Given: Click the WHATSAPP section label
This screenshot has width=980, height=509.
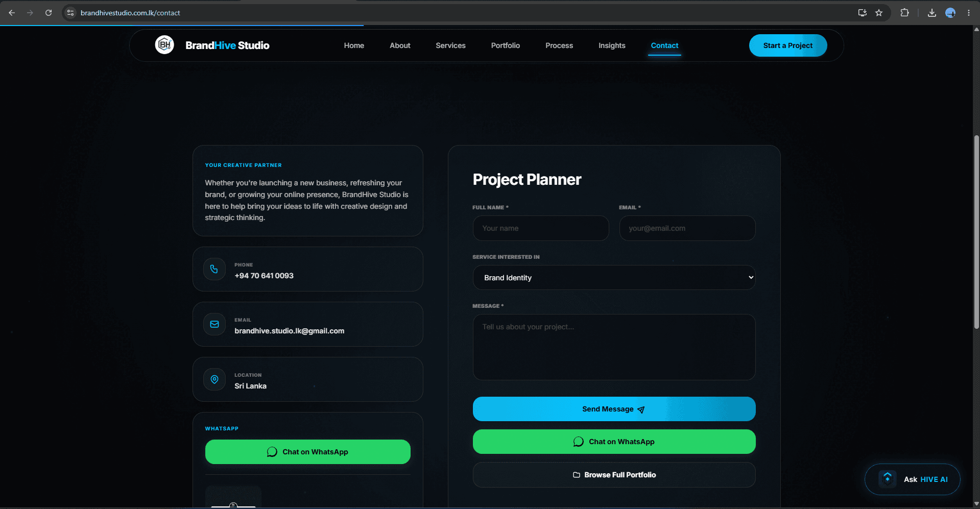Looking at the screenshot, I should [x=222, y=428].
